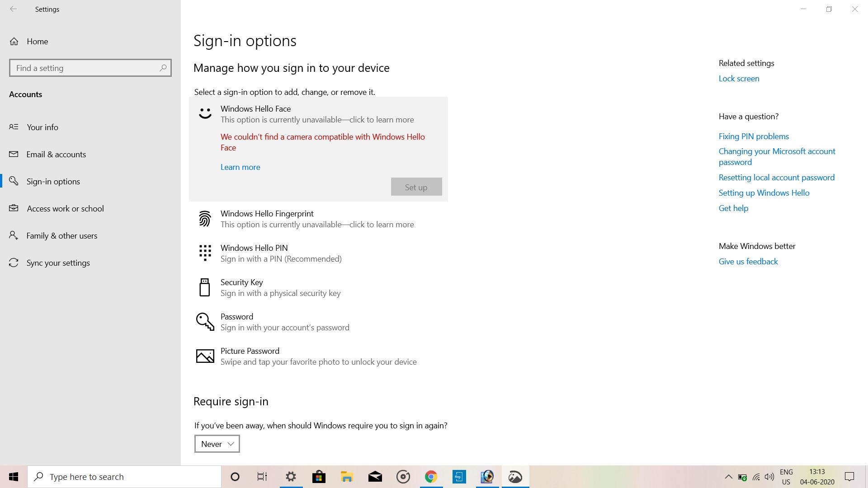The height and width of the screenshot is (488, 868).
Task: Open the photo viewer app on taskbar
Action: 515,477
